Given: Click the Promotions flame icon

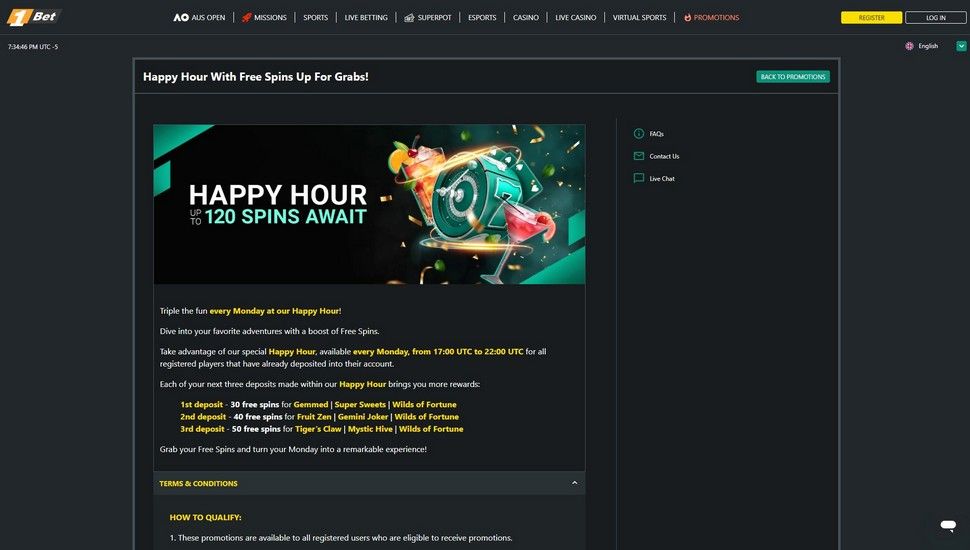Looking at the screenshot, I should coord(687,17).
